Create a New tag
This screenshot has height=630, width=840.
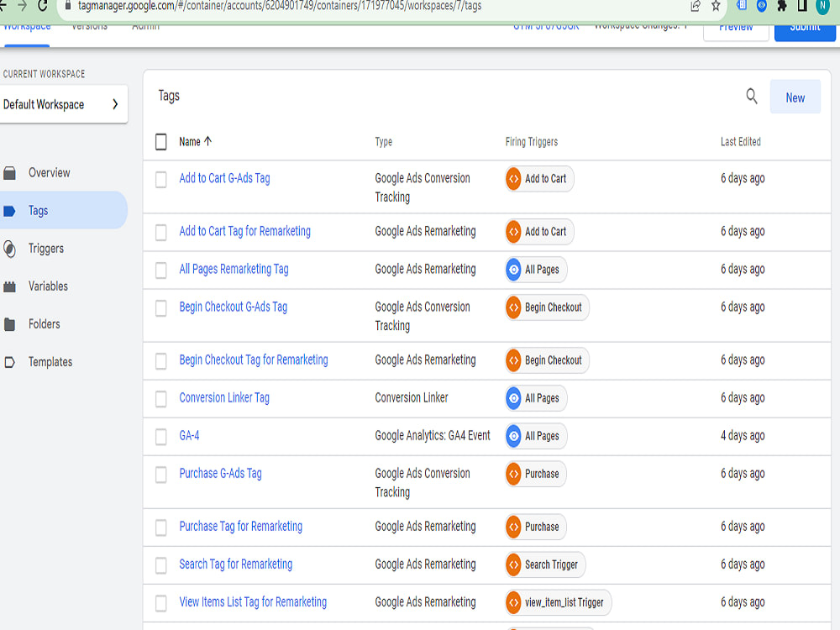795,97
